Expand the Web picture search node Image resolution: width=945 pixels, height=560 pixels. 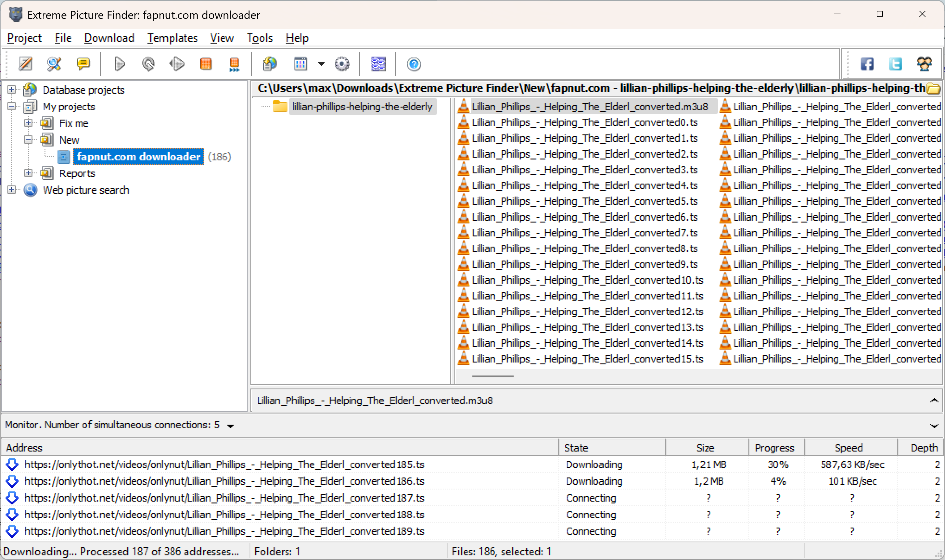pyautogui.click(x=12, y=189)
